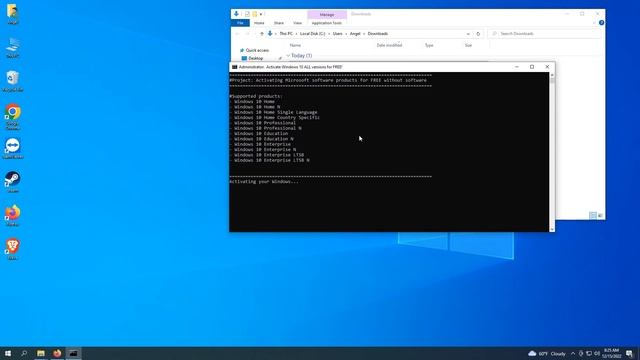Viewport: 640px width, 360px height.
Task: Open the Application Tools tab in File Explorer
Action: tap(327, 23)
